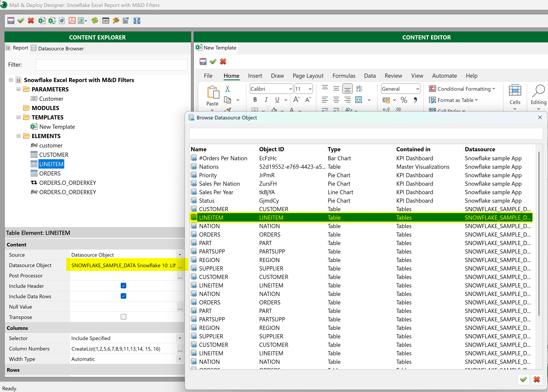Click the main toolbar save disk icon
Viewport: 548px width, 392px height.
11,21
